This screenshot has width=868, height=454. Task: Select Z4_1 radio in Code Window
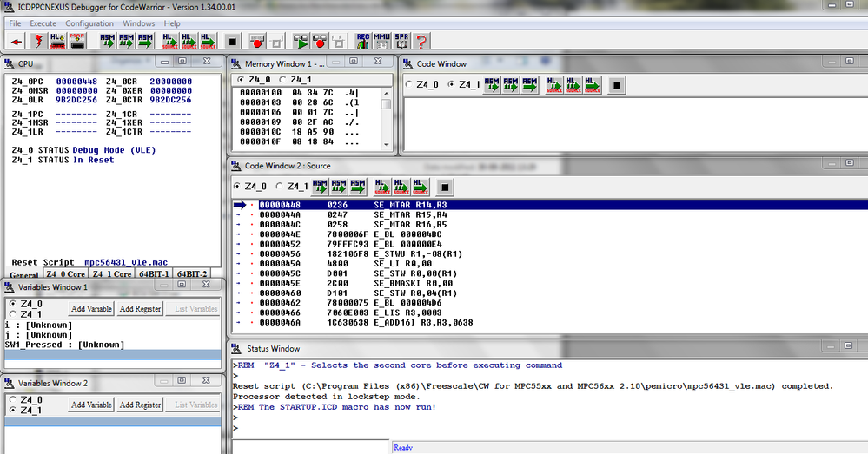point(451,84)
